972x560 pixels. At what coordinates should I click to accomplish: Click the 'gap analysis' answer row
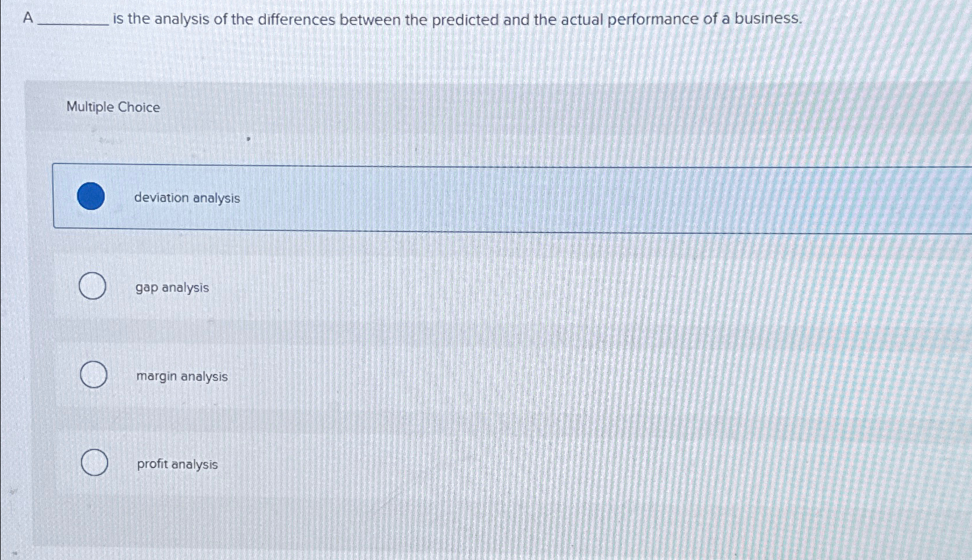407,287
